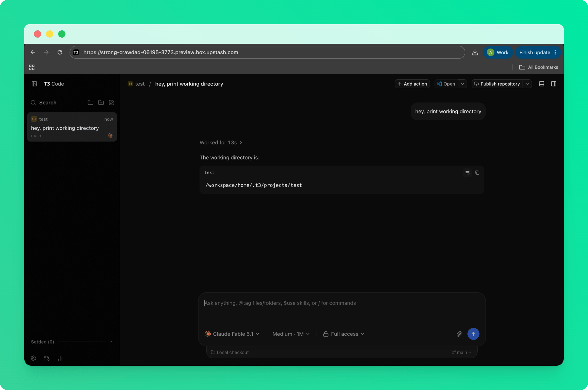Click the Local checkout label
The image size is (588, 390).
click(x=230, y=352)
